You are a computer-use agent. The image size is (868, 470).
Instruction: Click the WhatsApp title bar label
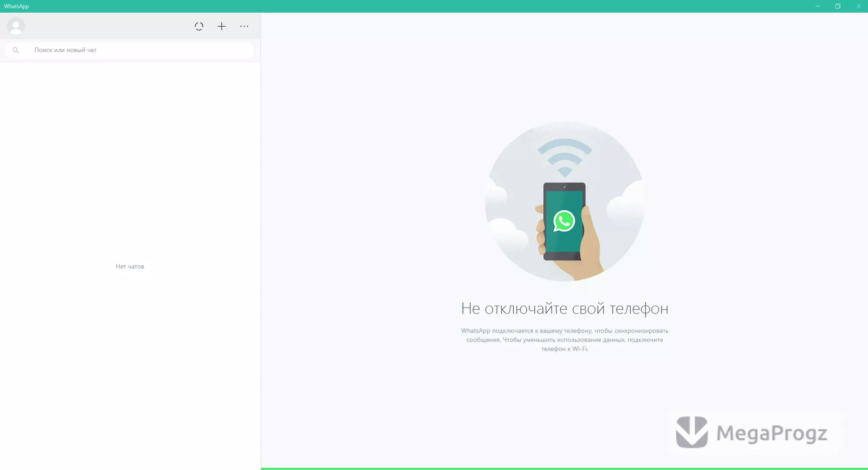(16, 6)
